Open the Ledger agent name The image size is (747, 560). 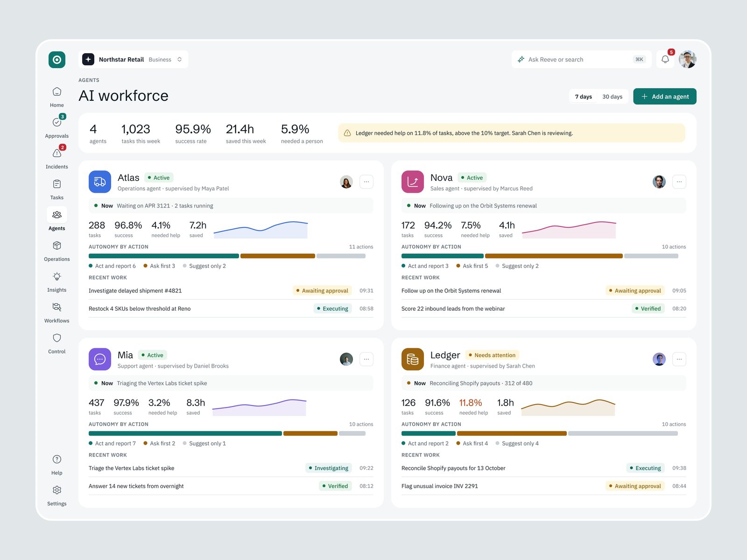[x=445, y=355]
